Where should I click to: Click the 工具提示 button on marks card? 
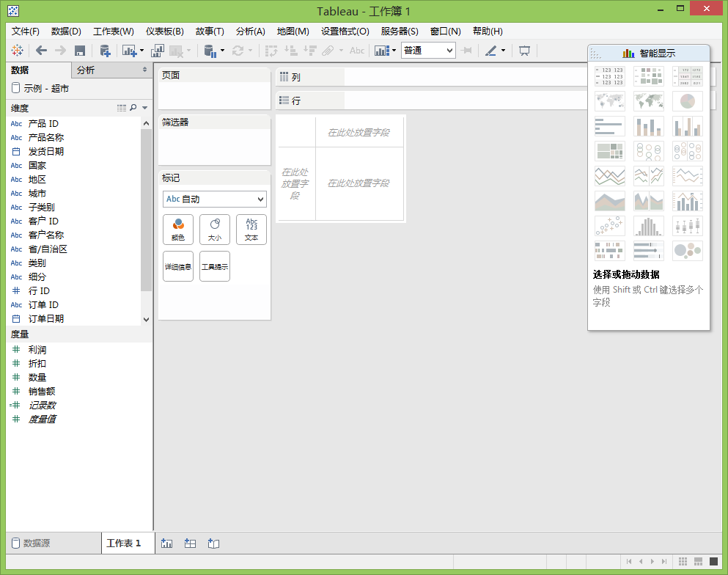click(215, 266)
